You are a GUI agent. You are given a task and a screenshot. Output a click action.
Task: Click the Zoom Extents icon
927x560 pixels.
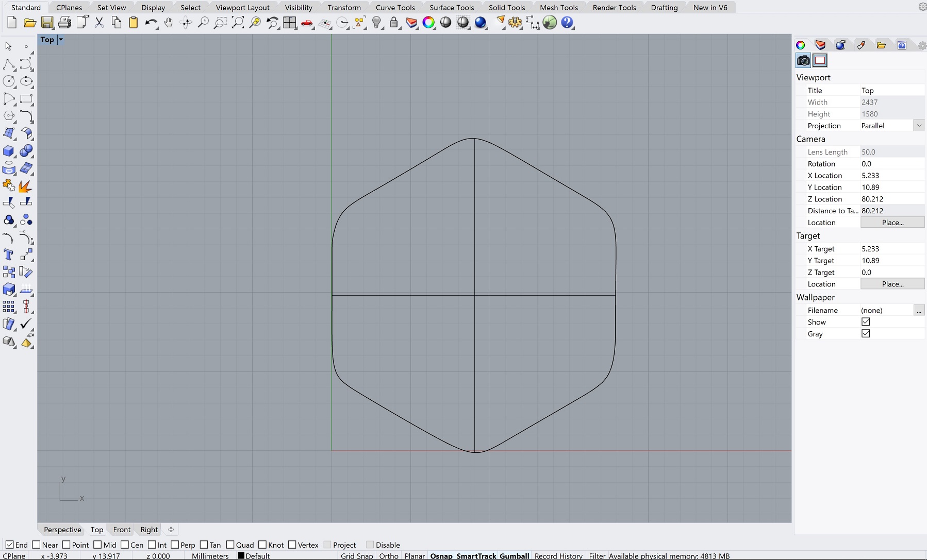pos(238,23)
